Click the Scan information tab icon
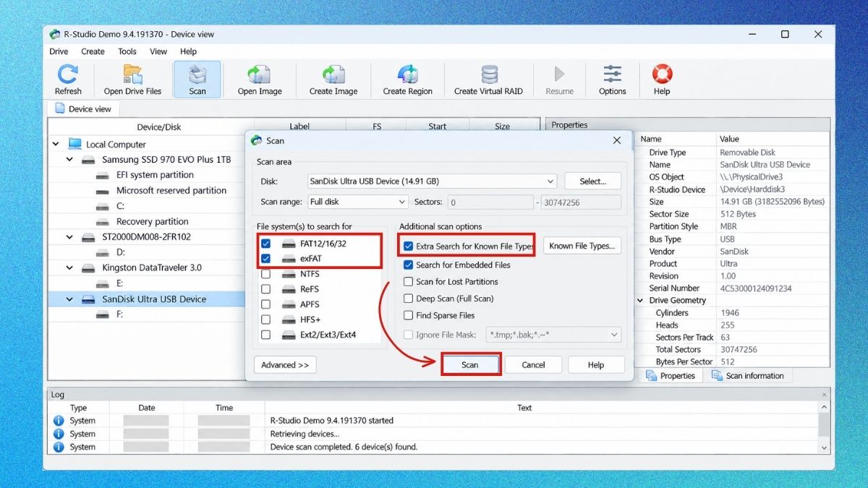 point(717,376)
